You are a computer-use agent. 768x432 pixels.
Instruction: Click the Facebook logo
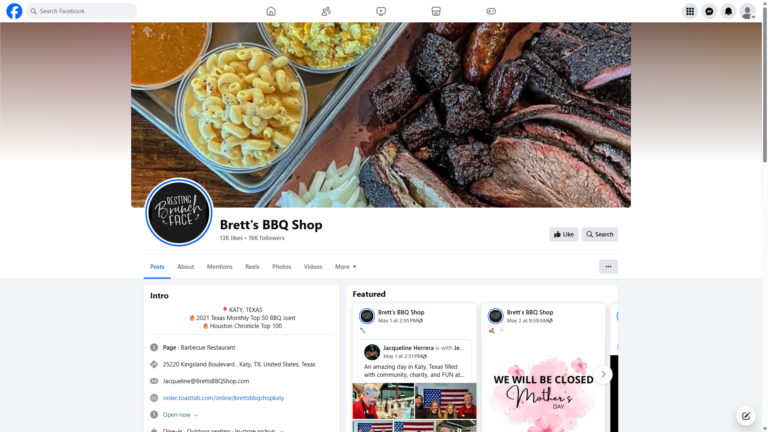point(14,11)
